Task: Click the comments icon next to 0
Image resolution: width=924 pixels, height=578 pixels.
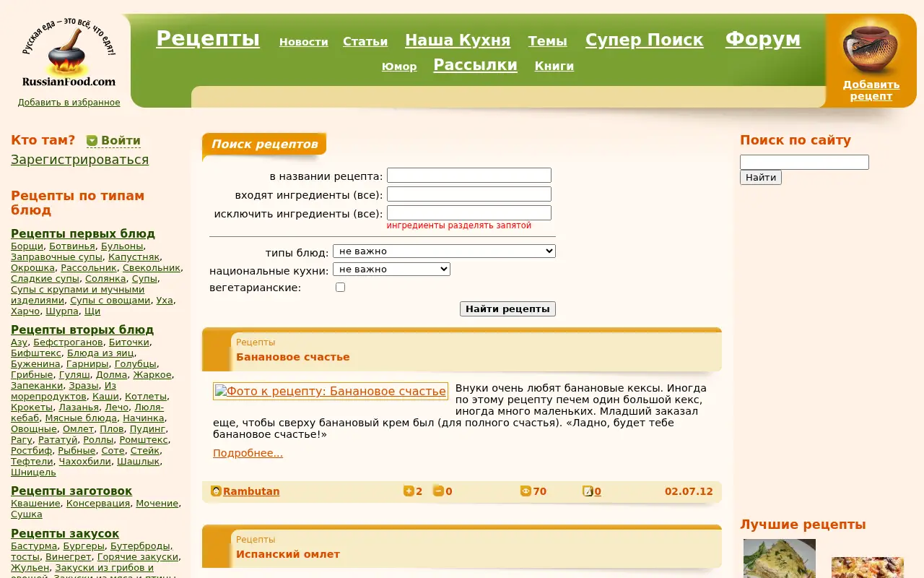Action: tap(588, 491)
